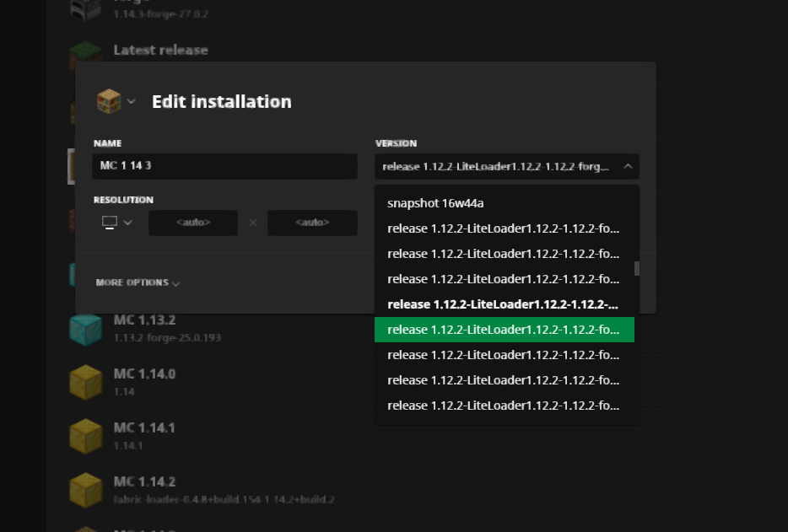Click the MC 1.13.2 diamond block icon
The width and height of the screenshot is (788, 532).
point(85,329)
